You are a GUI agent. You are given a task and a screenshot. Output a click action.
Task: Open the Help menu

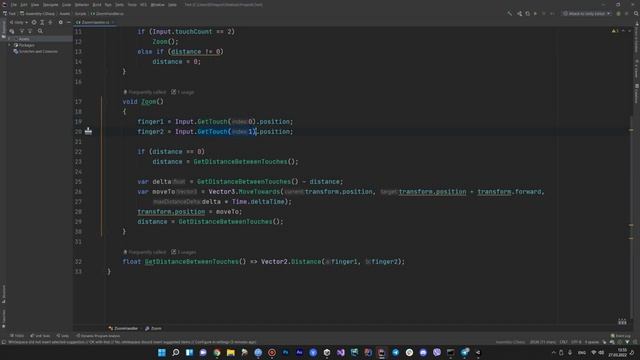point(173,4)
